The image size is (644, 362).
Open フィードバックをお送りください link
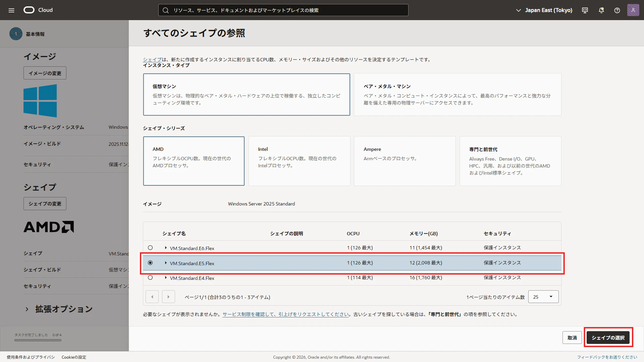coord(607,357)
